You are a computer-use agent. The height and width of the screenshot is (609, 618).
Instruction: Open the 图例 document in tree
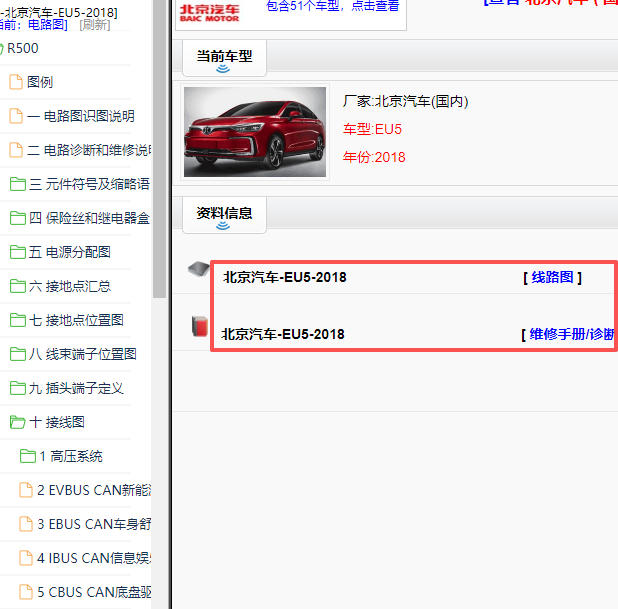click(39, 82)
